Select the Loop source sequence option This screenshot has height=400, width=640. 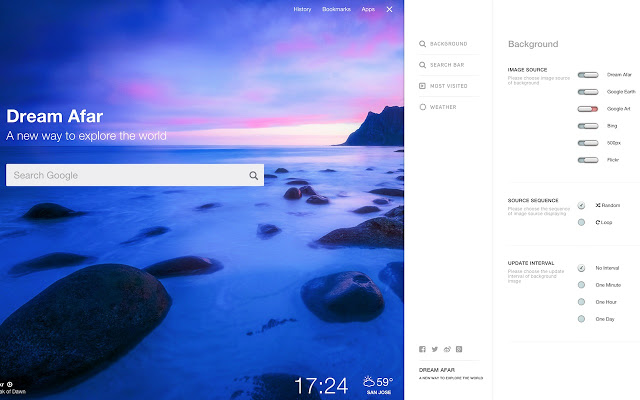[x=581, y=222]
